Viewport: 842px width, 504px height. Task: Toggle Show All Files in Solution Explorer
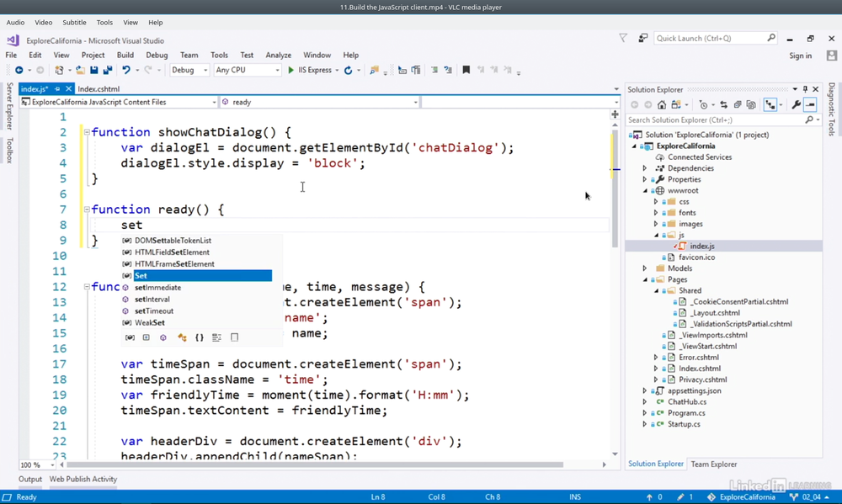coord(751,105)
